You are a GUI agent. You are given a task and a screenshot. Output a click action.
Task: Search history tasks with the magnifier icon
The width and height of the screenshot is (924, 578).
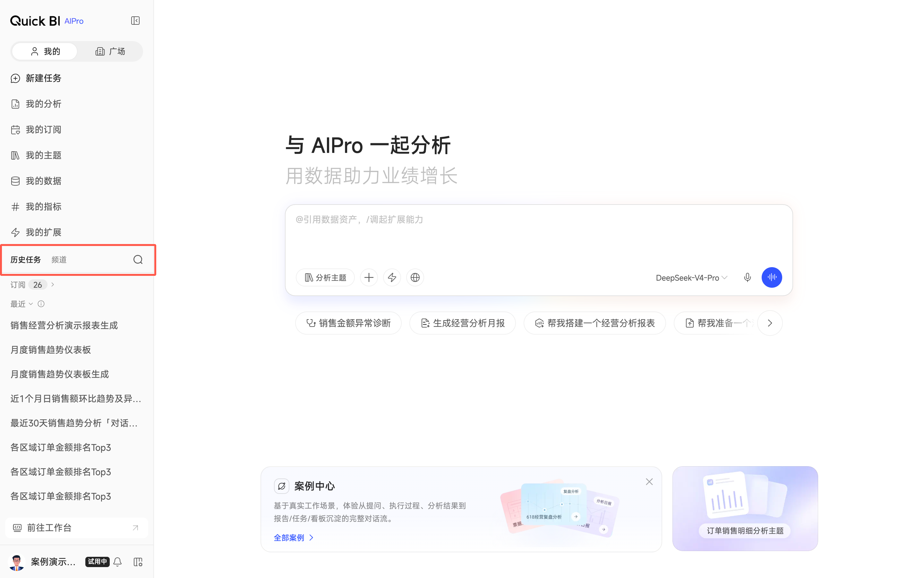tap(138, 260)
